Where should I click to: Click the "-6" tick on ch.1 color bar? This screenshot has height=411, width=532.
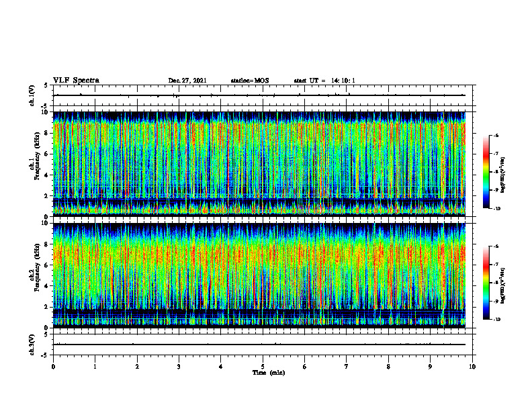pos(496,135)
